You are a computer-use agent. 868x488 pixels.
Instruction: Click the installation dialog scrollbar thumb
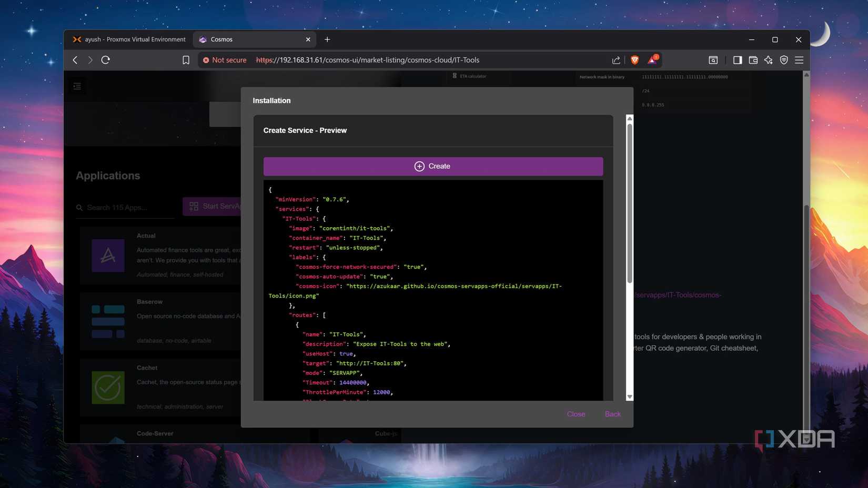630,204
